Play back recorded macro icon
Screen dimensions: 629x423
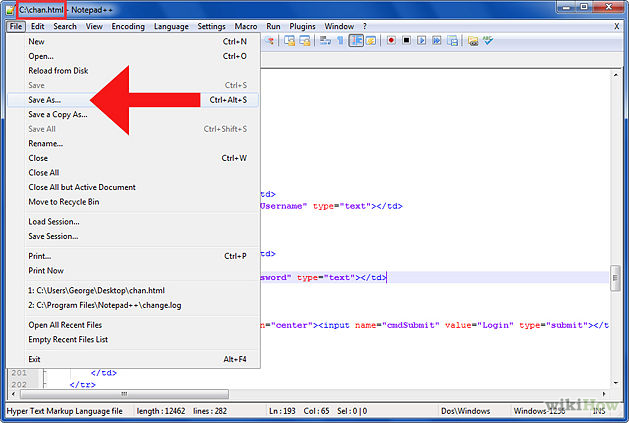[422, 40]
